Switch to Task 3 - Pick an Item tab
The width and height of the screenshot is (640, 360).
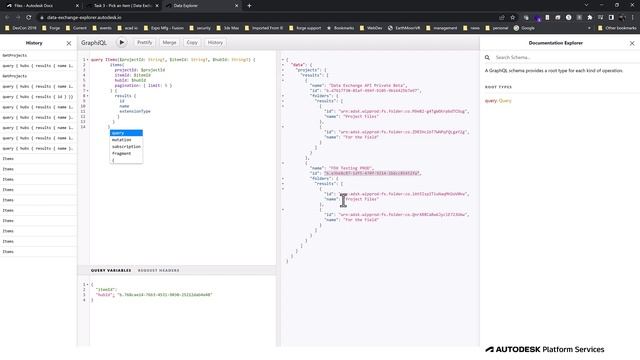pos(122,6)
